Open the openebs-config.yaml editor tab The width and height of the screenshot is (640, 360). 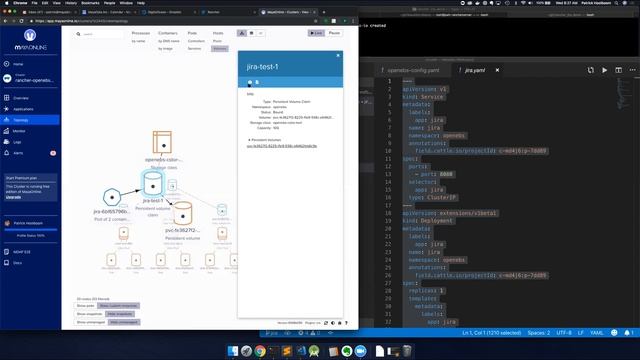(x=413, y=70)
